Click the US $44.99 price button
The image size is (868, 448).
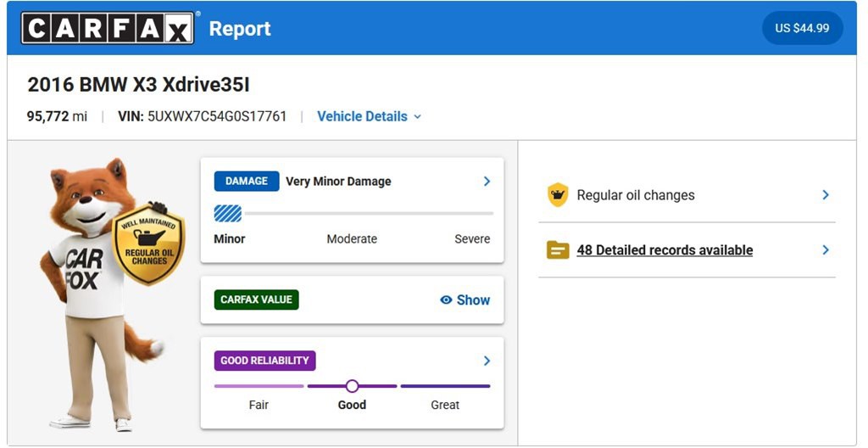tap(802, 28)
